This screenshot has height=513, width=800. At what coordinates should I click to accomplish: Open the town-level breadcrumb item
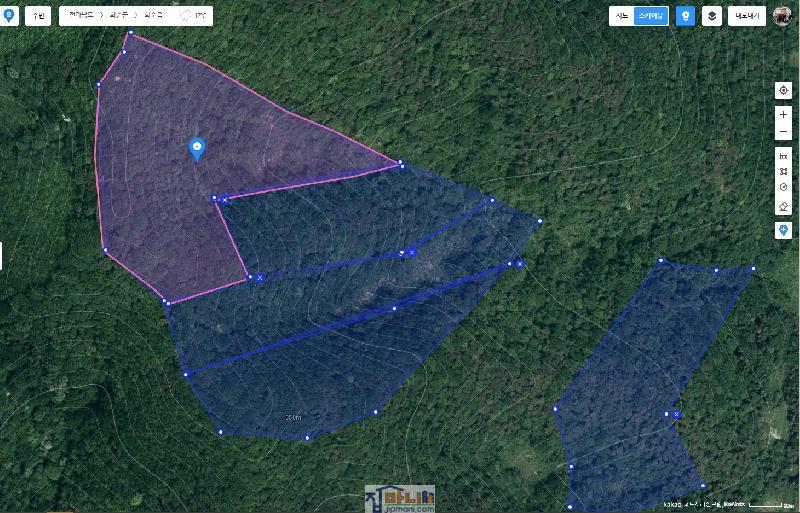pos(153,16)
